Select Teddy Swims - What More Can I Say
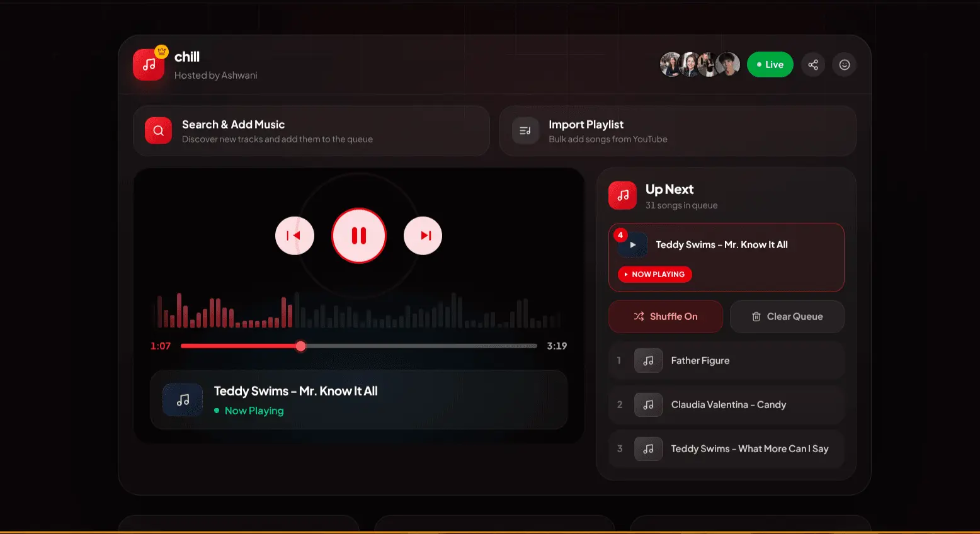 pos(727,449)
